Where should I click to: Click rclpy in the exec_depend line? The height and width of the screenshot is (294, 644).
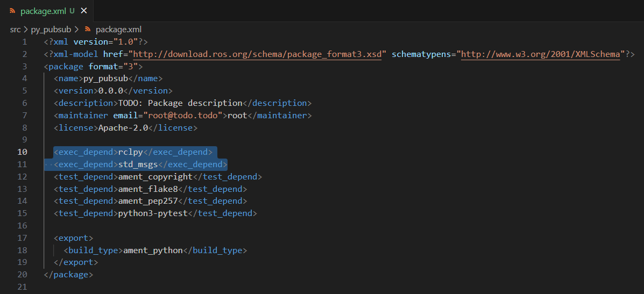tap(130, 152)
